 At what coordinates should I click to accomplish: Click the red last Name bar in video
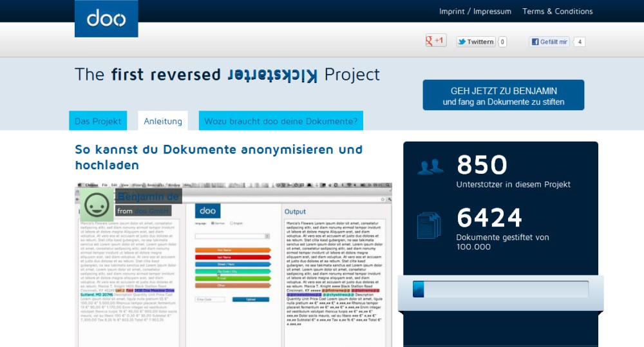tap(232, 257)
